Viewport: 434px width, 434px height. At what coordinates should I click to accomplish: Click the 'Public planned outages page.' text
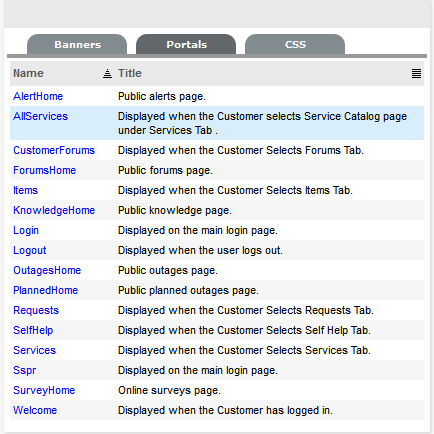188,290
